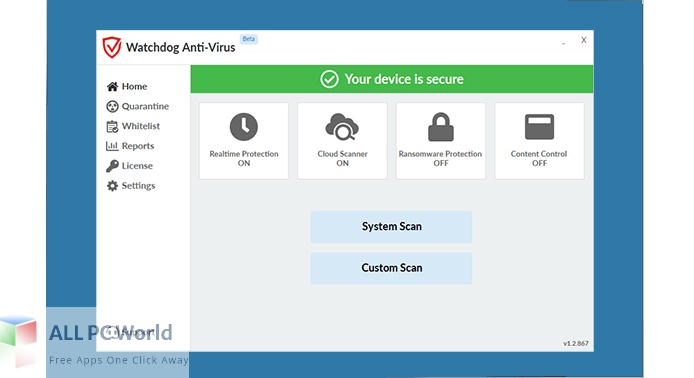Toggle Content Control OFF status
Image resolution: width=694 pixels, height=378 pixels.
click(x=539, y=141)
